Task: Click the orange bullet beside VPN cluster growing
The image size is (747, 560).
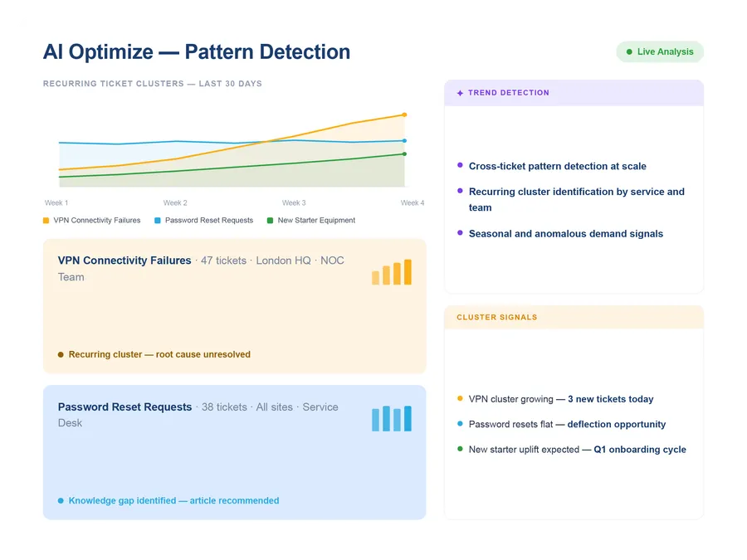Action: [x=460, y=398]
